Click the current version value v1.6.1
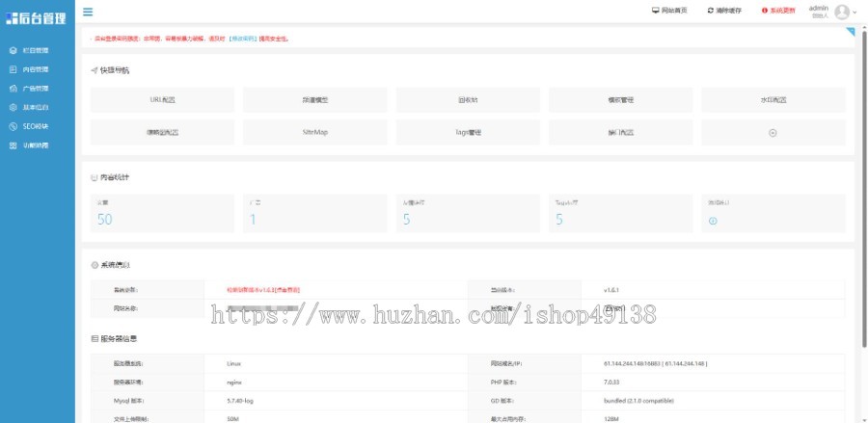 (611, 290)
